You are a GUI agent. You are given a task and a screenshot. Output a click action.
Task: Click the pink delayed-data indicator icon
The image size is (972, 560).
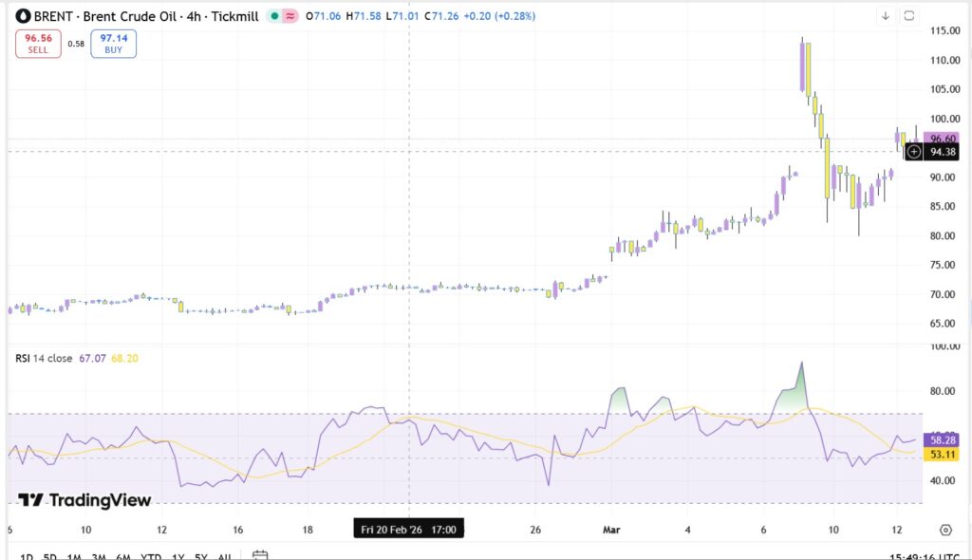pos(289,16)
